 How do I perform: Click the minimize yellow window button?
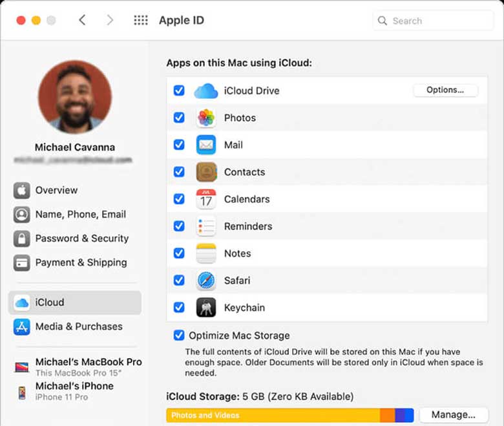36,20
